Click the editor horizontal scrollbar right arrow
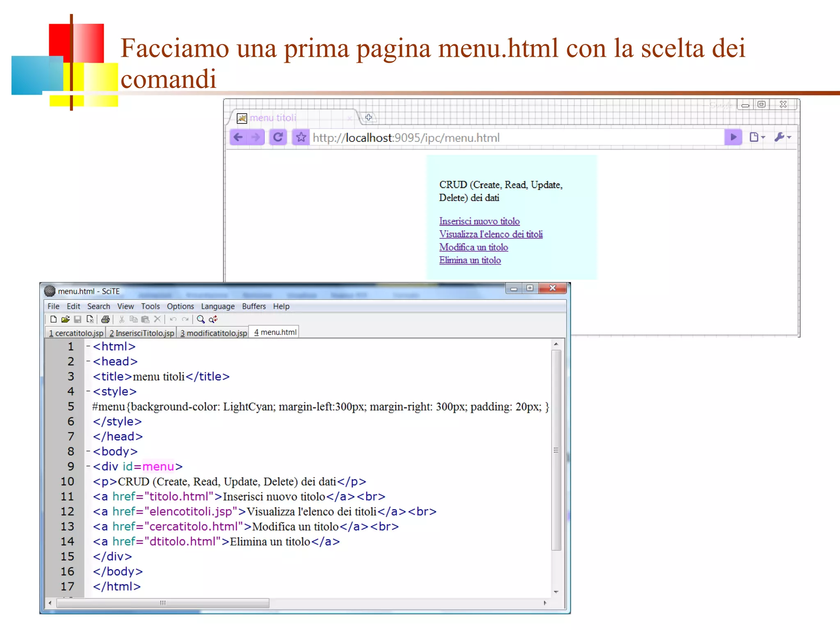 click(x=545, y=603)
